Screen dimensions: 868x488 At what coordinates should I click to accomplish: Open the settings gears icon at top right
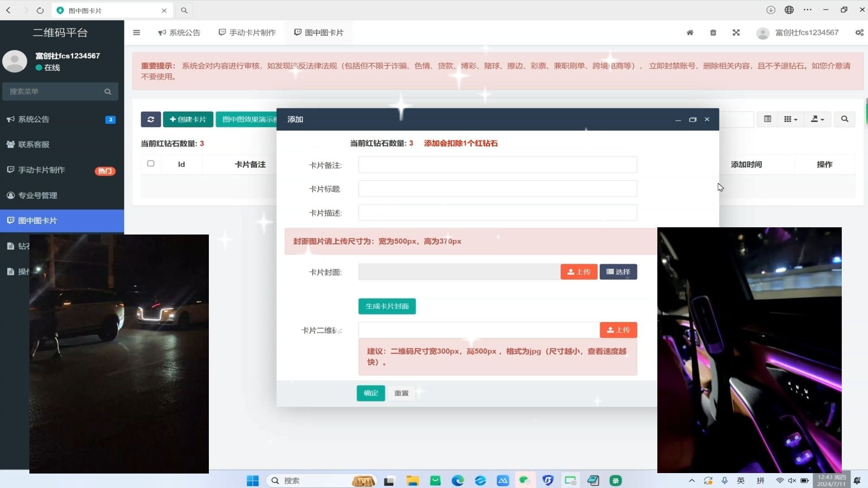point(859,33)
